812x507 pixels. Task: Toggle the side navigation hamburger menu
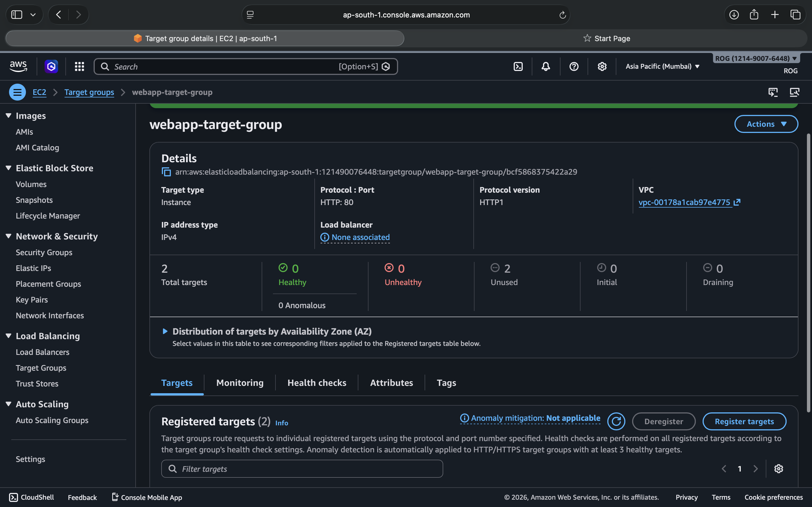17,92
